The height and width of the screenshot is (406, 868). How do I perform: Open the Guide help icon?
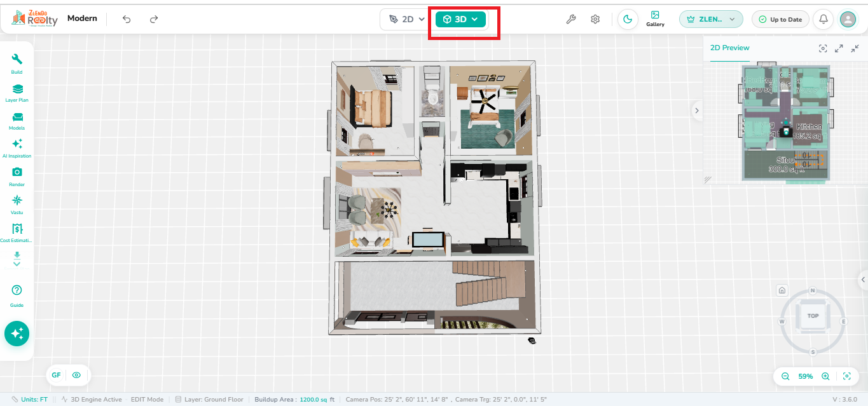pos(17,295)
